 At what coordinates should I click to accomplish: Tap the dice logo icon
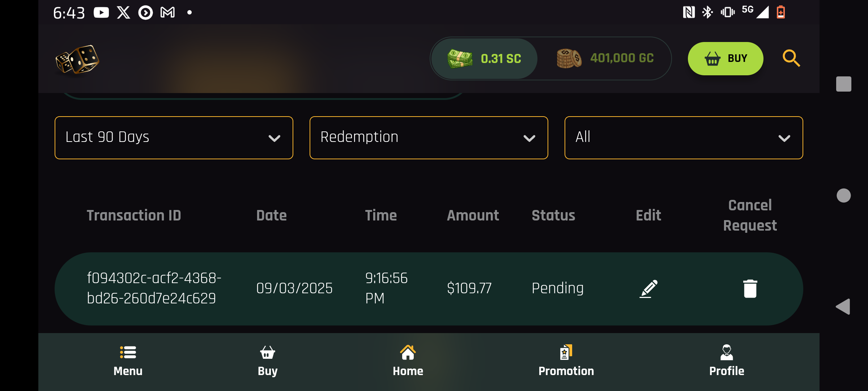point(77,59)
